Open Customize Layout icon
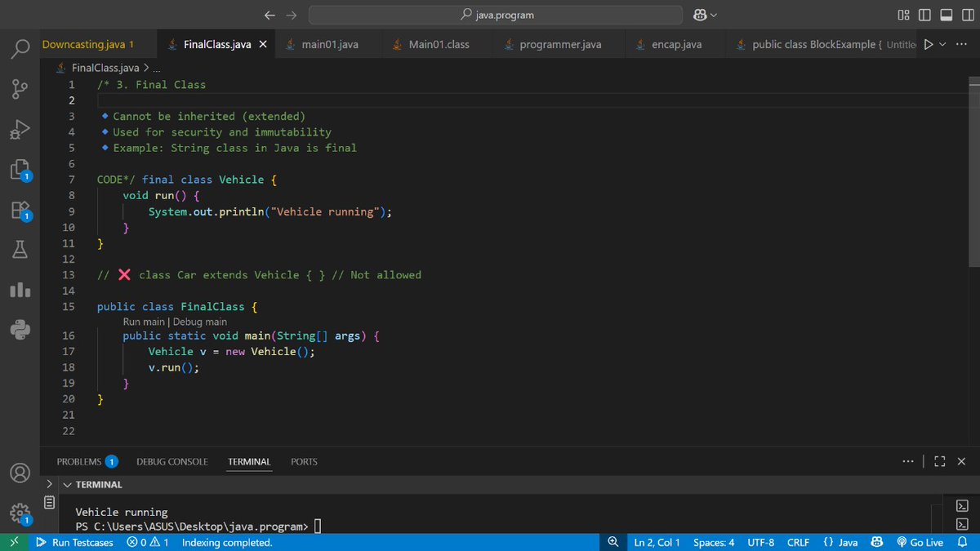This screenshot has height=551, width=980. (903, 15)
